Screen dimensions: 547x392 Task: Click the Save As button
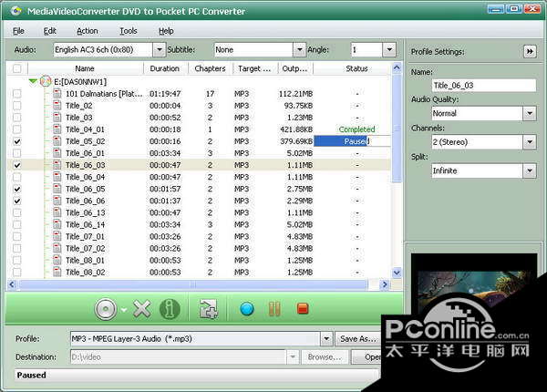358,338
